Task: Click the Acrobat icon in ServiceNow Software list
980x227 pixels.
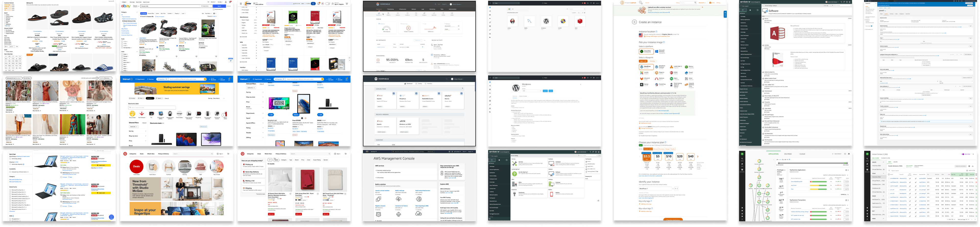Action: pos(778,59)
